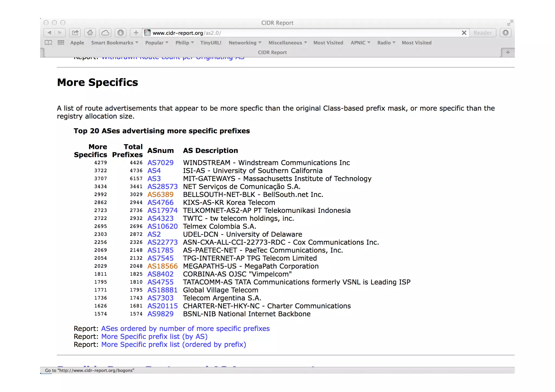Open the AS7029 Windstream link
This screenshot has width=555, height=392.
click(160, 163)
